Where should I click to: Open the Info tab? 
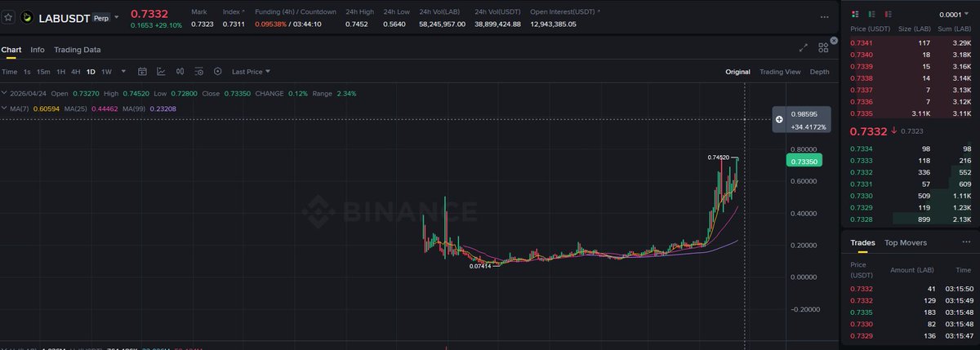tap(38, 50)
